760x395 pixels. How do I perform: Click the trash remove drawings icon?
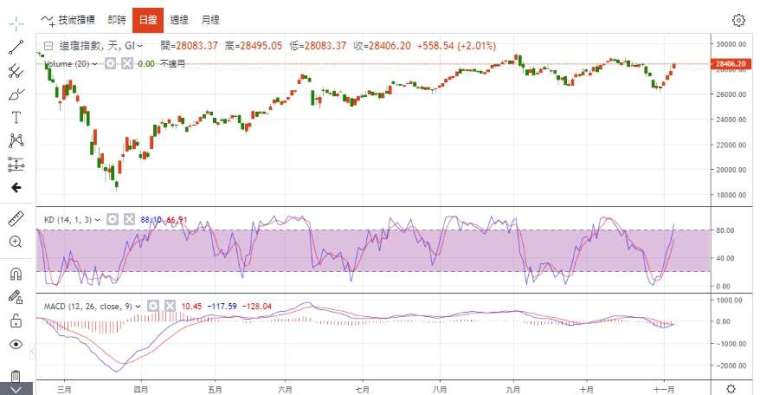click(16, 376)
